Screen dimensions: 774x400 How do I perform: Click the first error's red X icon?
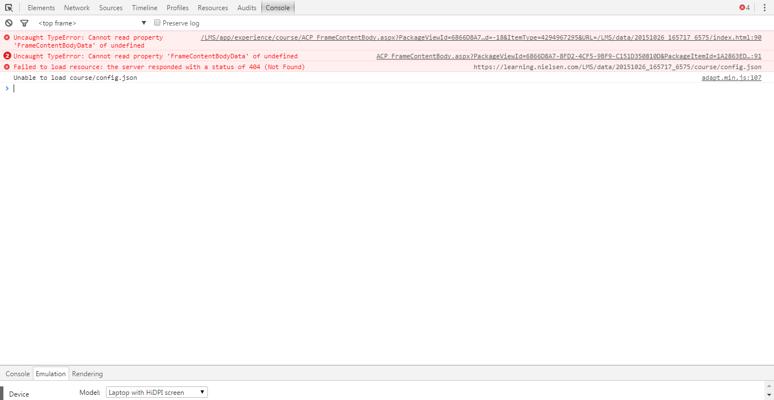[7, 37]
